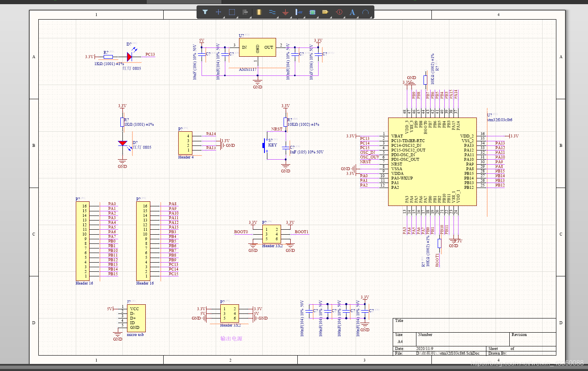Click the place sheet symbol icon
This screenshot has height=371, width=588.
(312, 12)
